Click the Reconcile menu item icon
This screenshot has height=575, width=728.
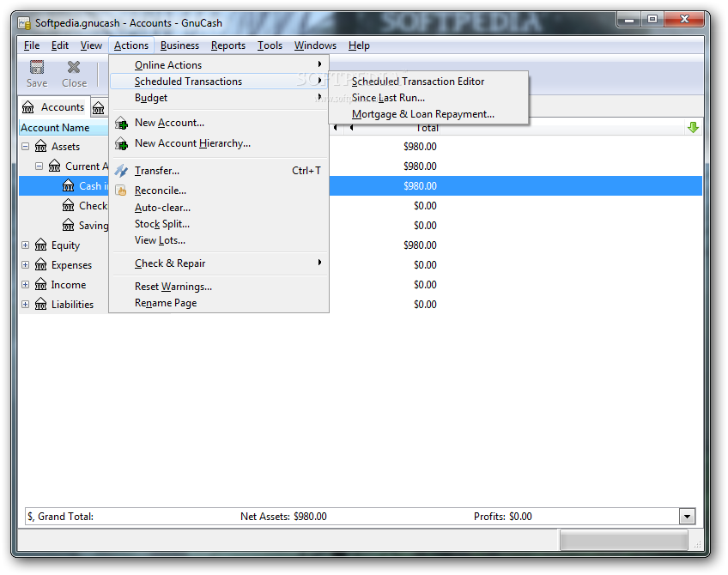(121, 191)
